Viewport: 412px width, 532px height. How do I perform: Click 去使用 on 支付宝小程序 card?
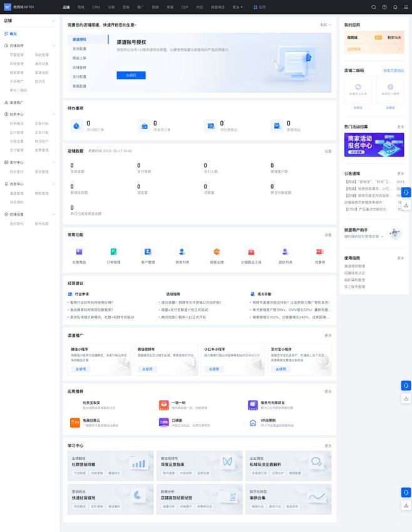click(x=281, y=369)
